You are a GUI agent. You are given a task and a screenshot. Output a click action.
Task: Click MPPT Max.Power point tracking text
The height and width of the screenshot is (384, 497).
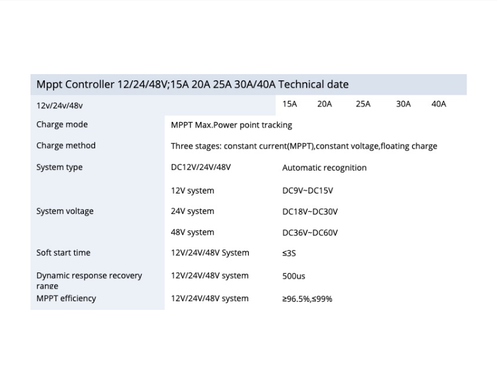coord(231,125)
